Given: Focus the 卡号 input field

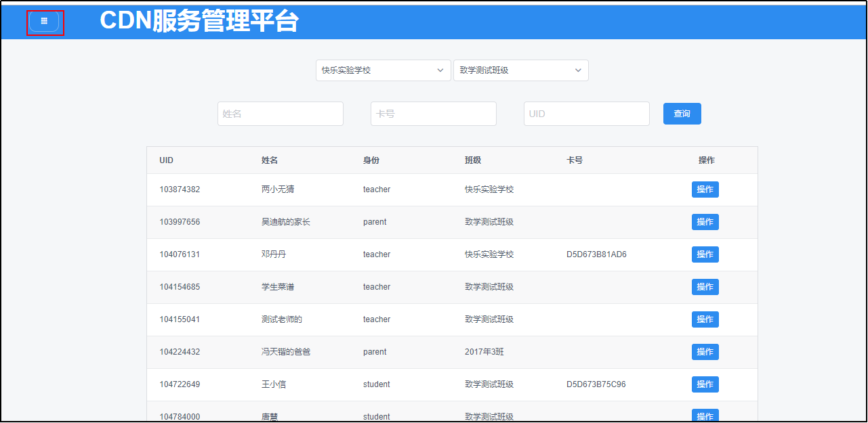Looking at the screenshot, I should [x=433, y=114].
